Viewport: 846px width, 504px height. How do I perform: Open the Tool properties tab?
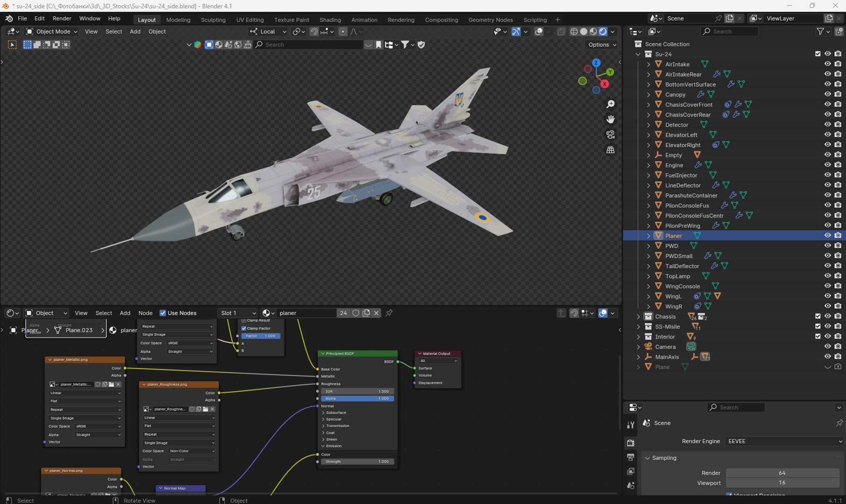(x=631, y=425)
